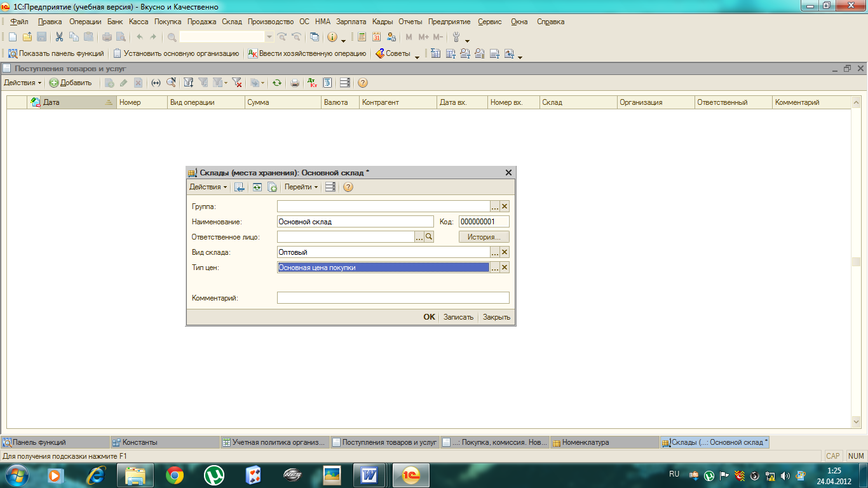
Task: Click the Код field with 000000001
Action: coord(484,222)
